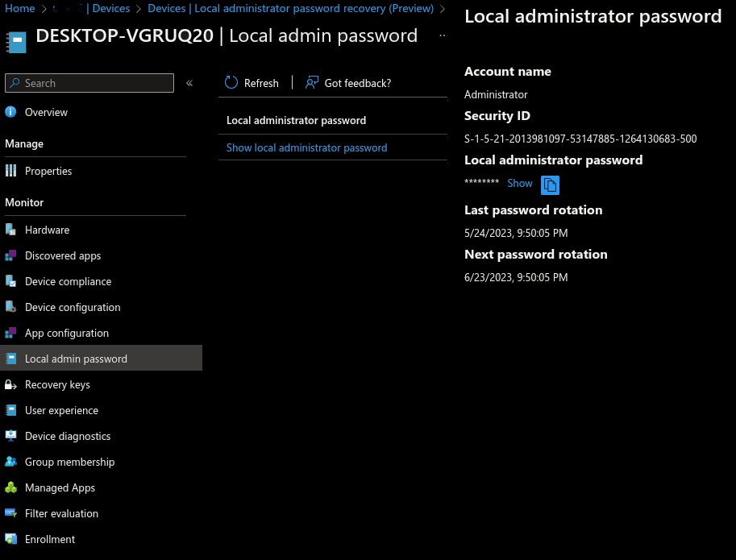The height and width of the screenshot is (560, 736).
Task: Click the sidebar Search field
Action: tap(89, 83)
